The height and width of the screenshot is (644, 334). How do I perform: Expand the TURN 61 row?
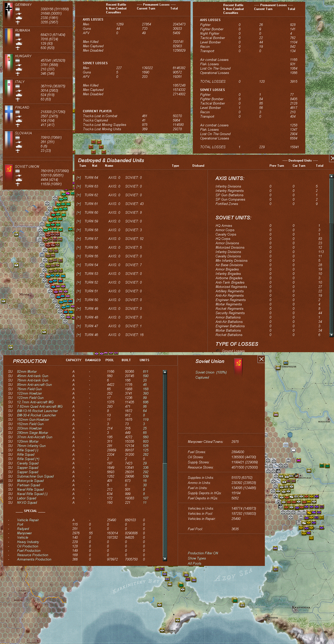(79, 204)
